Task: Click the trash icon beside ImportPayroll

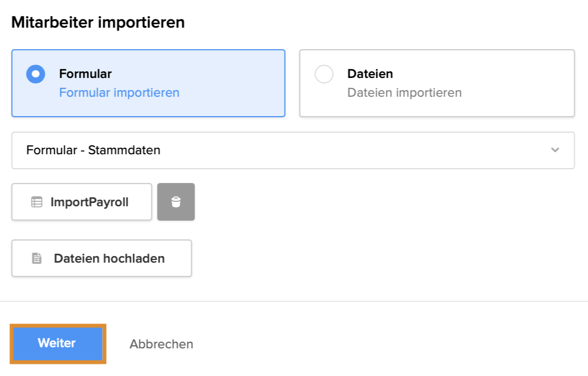Action: 176,202
